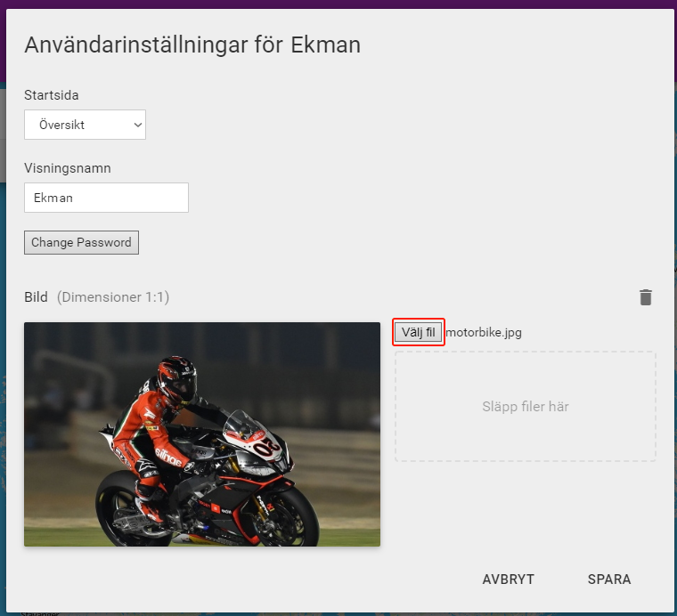Click the Användarinställningar för Ekman heading
The width and height of the screenshot is (677, 616).
192,45
